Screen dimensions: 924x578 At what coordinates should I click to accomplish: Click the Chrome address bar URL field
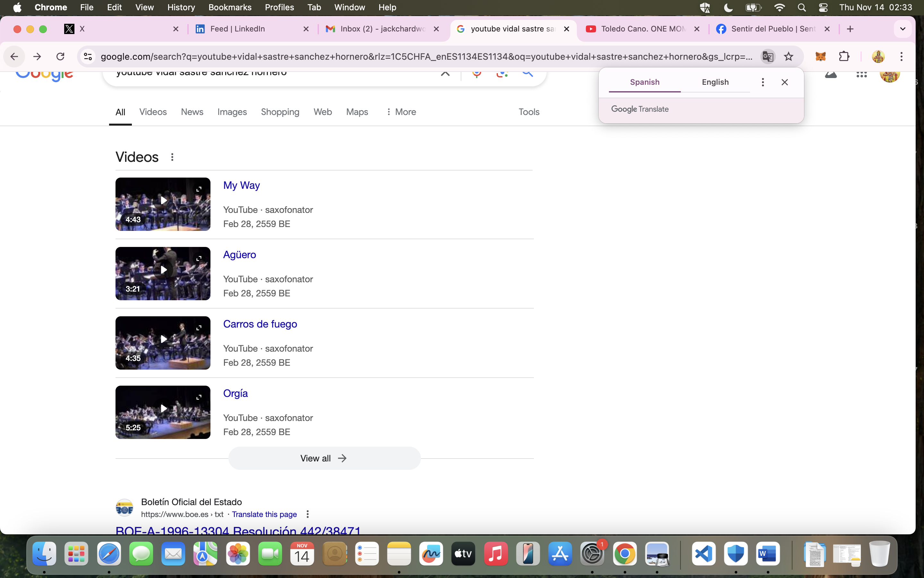click(x=426, y=57)
